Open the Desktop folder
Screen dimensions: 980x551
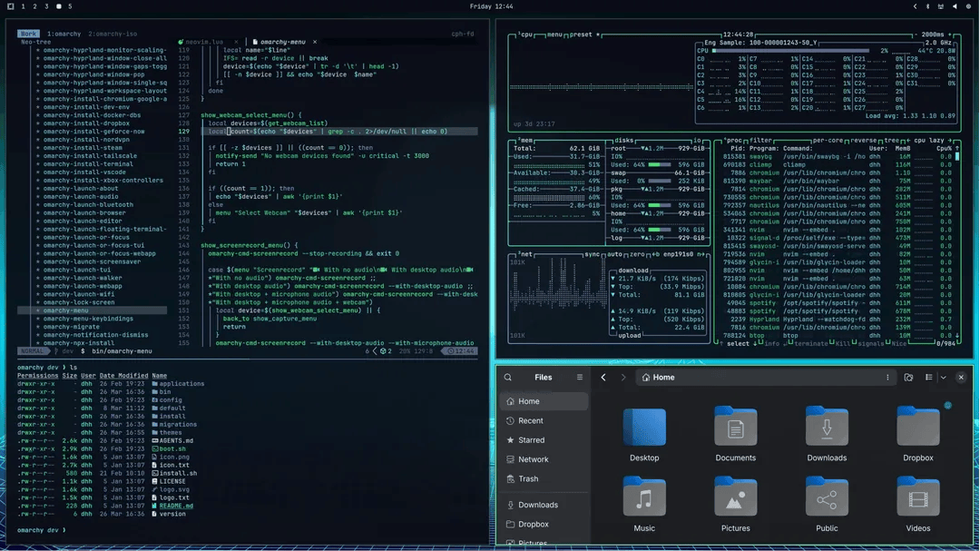tap(644, 435)
